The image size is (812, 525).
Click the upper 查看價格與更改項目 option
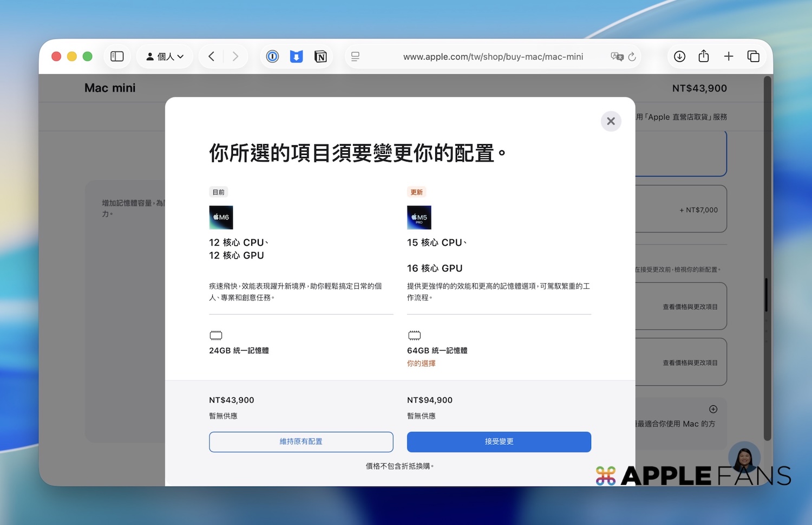[x=681, y=306]
